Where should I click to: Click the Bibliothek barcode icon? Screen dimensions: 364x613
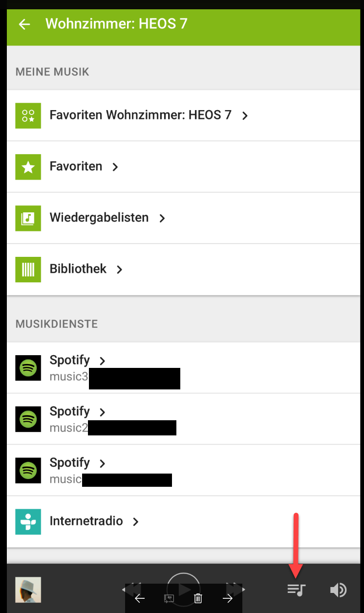tap(28, 269)
